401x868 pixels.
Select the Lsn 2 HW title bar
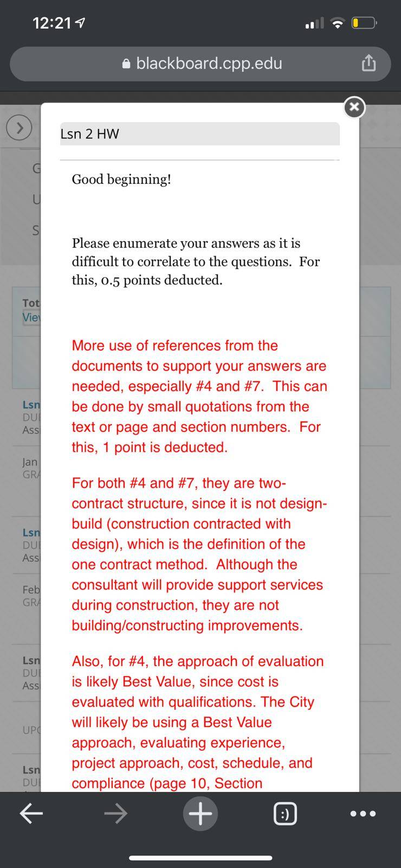[200, 134]
